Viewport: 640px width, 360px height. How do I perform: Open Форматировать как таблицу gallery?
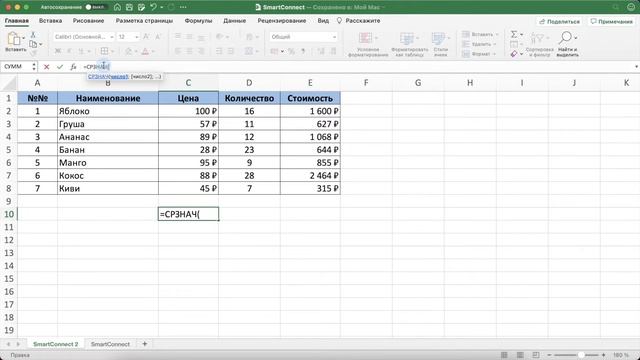(x=409, y=44)
